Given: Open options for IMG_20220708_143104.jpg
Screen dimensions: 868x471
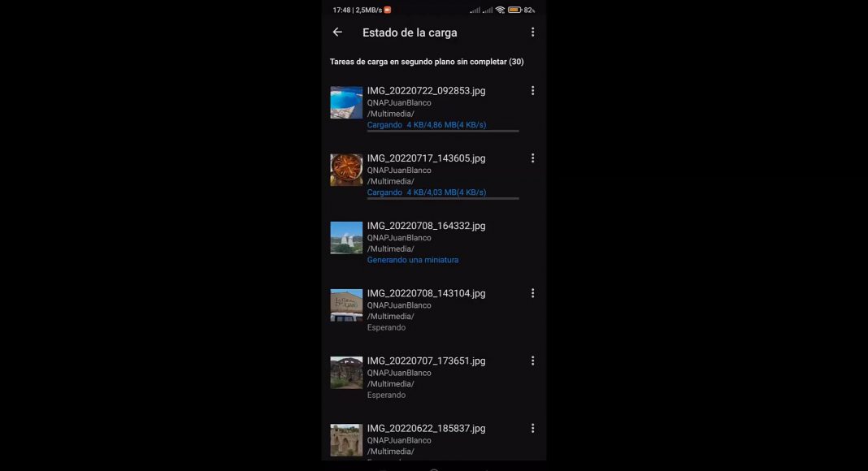Looking at the screenshot, I should (x=532, y=293).
